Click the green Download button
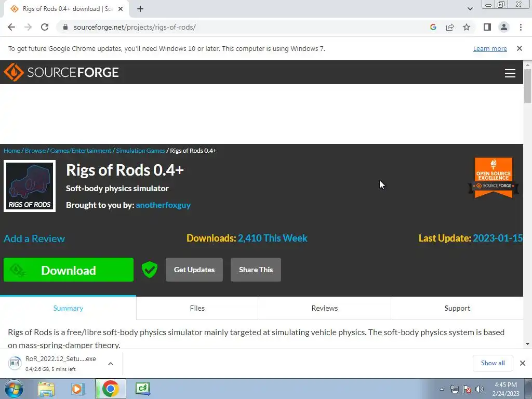This screenshot has width=532, height=399. pyautogui.click(x=69, y=270)
